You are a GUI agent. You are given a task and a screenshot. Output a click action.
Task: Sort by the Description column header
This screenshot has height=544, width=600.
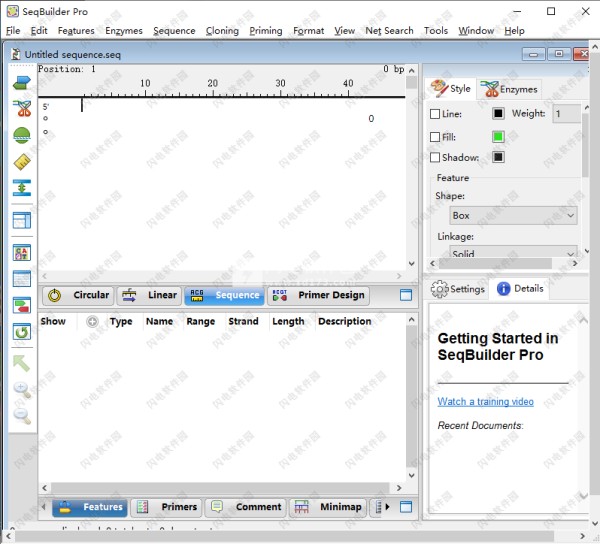(x=344, y=321)
